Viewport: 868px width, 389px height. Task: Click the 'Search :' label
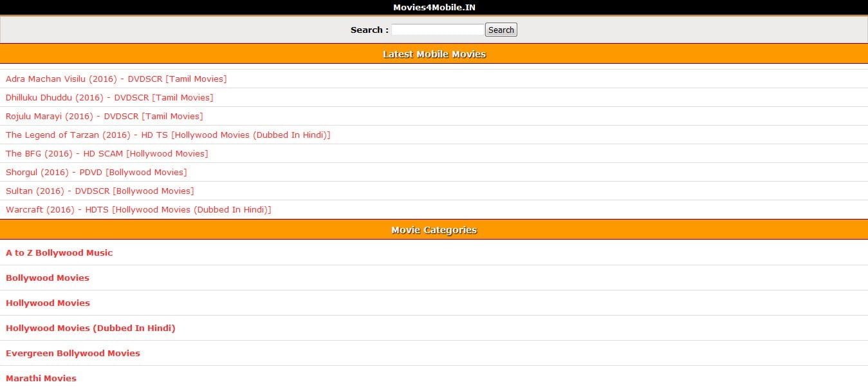369,30
